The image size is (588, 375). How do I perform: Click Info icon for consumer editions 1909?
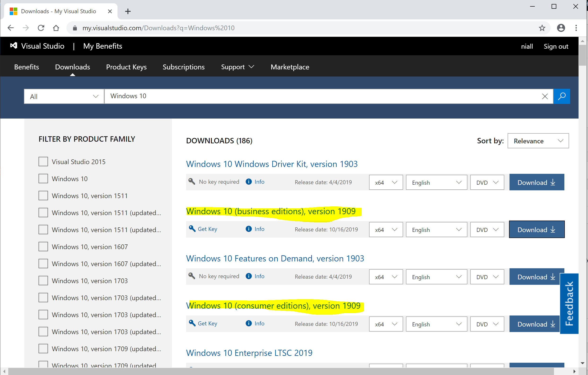[x=248, y=323]
